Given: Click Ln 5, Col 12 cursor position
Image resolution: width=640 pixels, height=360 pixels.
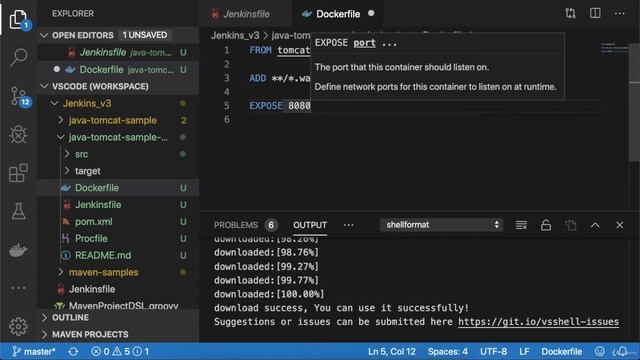Looking at the screenshot, I should [x=391, y=351].
